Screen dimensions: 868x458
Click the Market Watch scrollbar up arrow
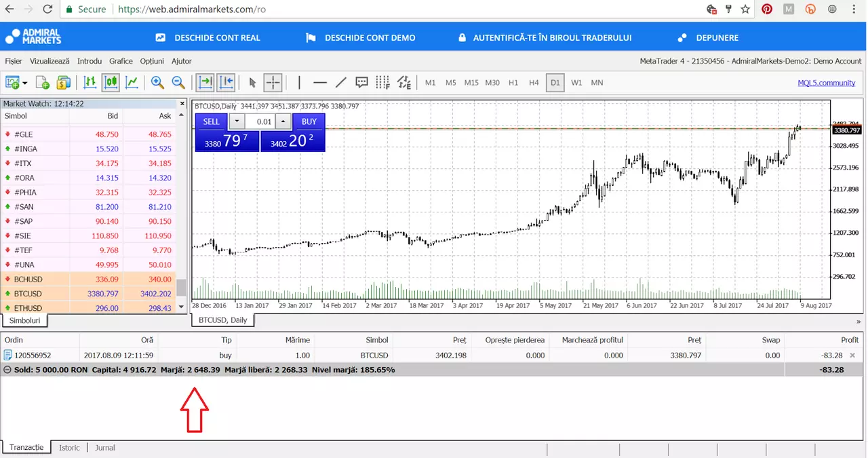pyautogui.click(x=181, y=115)
